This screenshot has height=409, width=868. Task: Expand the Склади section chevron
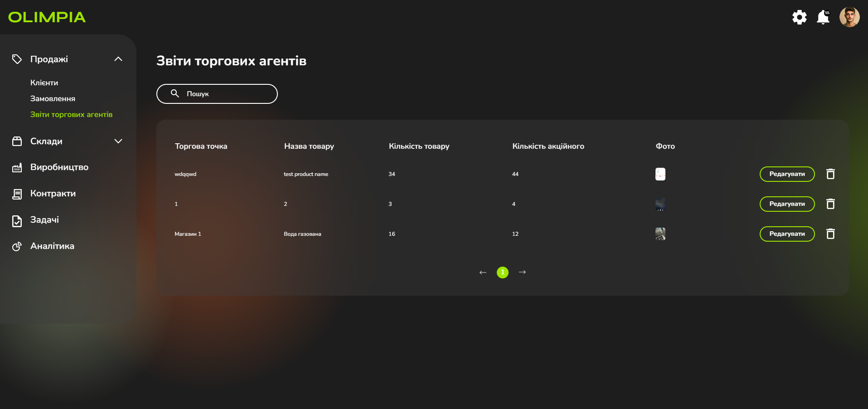(x=118, y=141)
